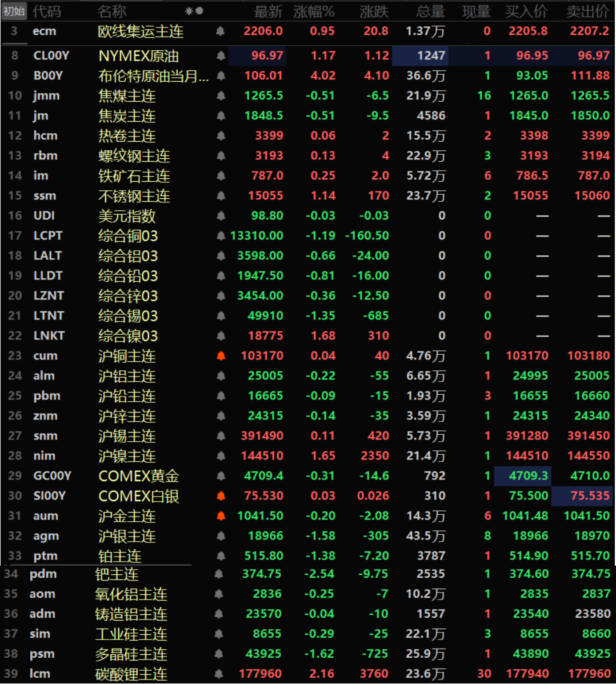
Task: Click the bell icon for 欧线集运主连
Action: (x=220, y=31)
